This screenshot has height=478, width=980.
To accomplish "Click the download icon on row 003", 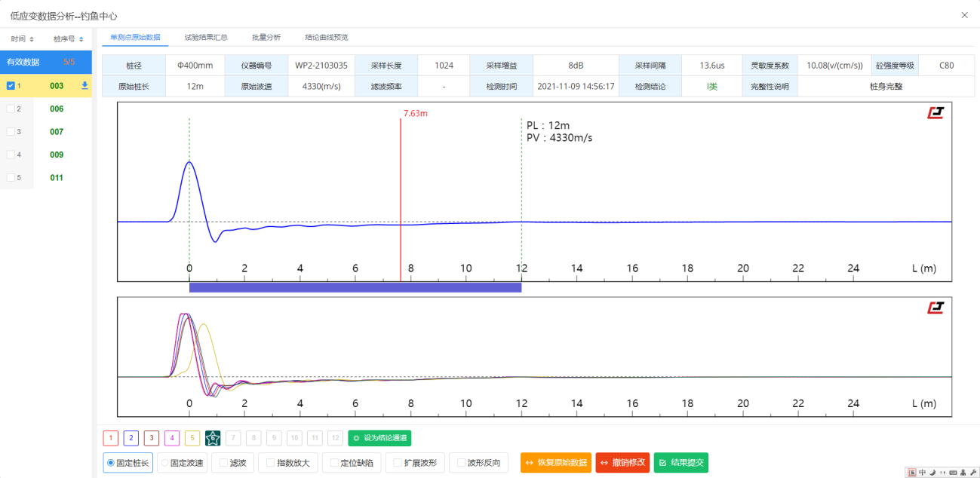I will click(84, 86).
